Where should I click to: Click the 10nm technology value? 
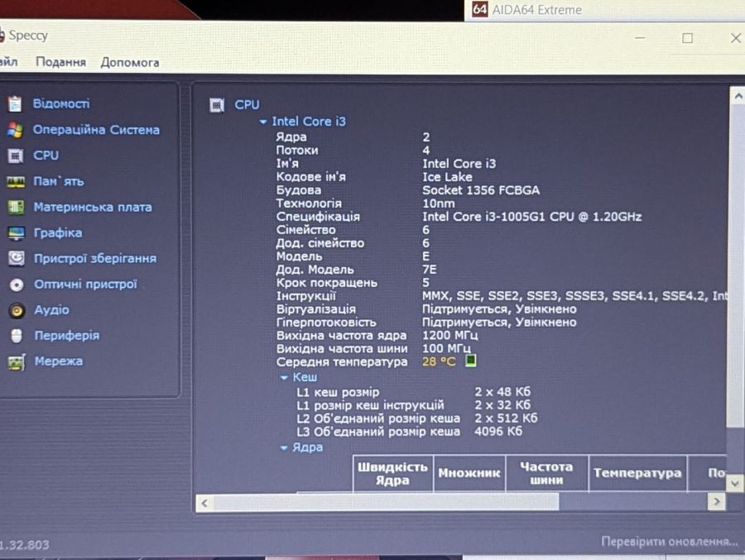tap(438, 203)
